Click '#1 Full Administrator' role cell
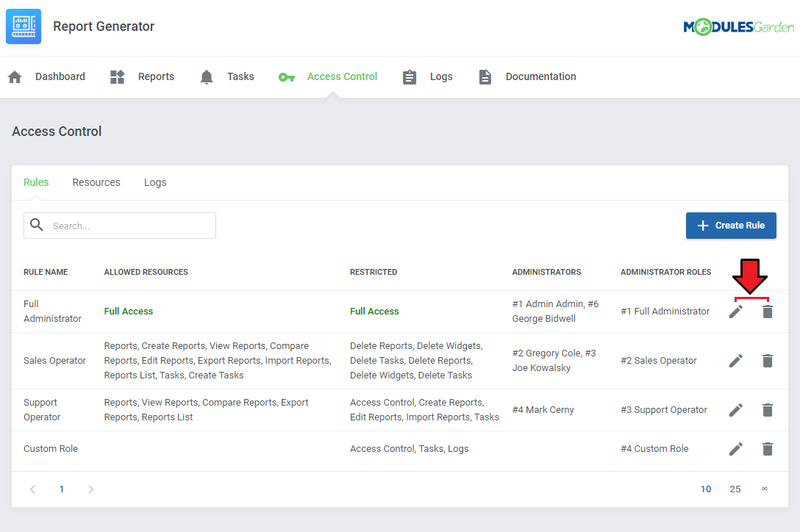Screen dimensions: 800x532 click(x=665, y=311)
